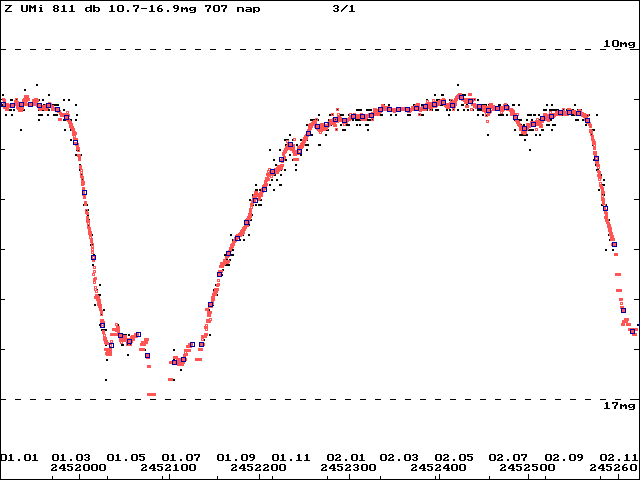The width and height of the screenshot is (640, 480).
Task: Select the 01.05 date axis label
Action: coord(126,458)
